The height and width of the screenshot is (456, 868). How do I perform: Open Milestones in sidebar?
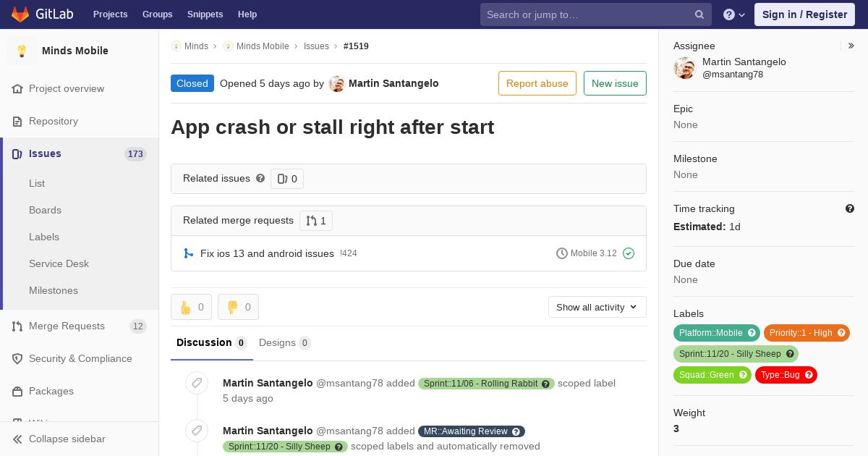pyautogui.click(x=54, y=290)
